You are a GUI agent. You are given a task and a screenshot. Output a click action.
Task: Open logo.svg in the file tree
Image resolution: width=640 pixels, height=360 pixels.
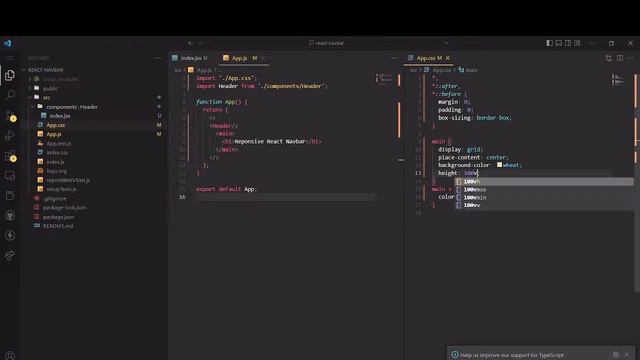tap(57, 171)
